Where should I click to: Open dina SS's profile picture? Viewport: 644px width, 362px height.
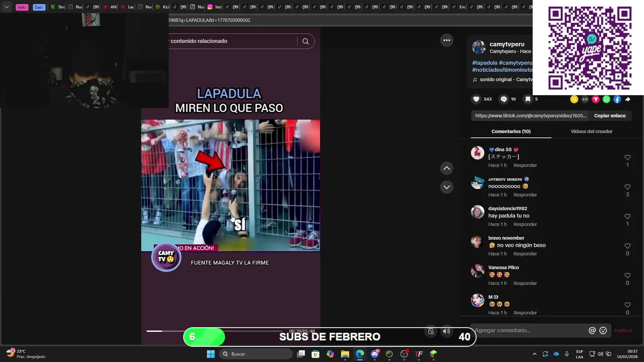[477, 153]
